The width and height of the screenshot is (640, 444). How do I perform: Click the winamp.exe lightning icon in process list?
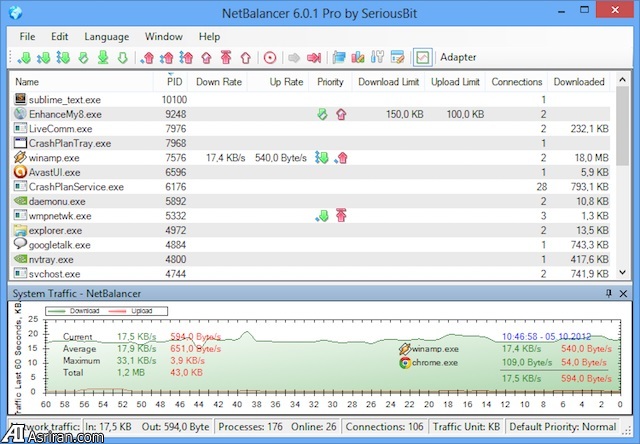[x=21, y=157]
